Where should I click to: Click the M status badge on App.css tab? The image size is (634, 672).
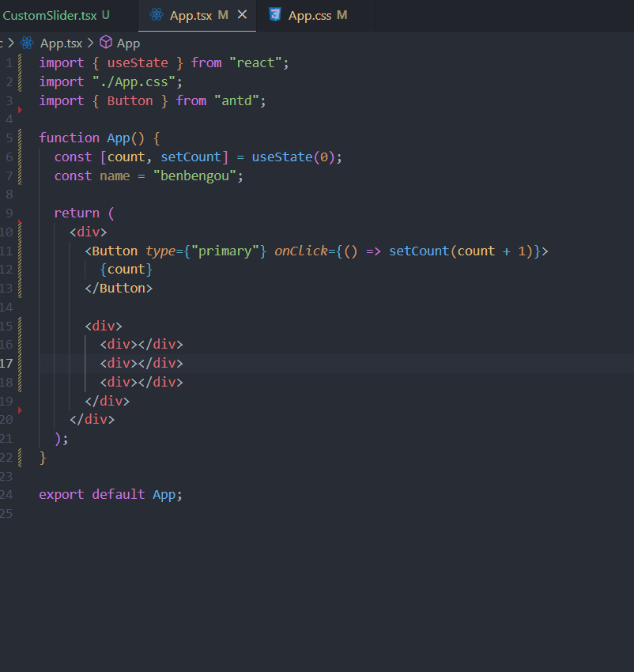tap(342, 15)
